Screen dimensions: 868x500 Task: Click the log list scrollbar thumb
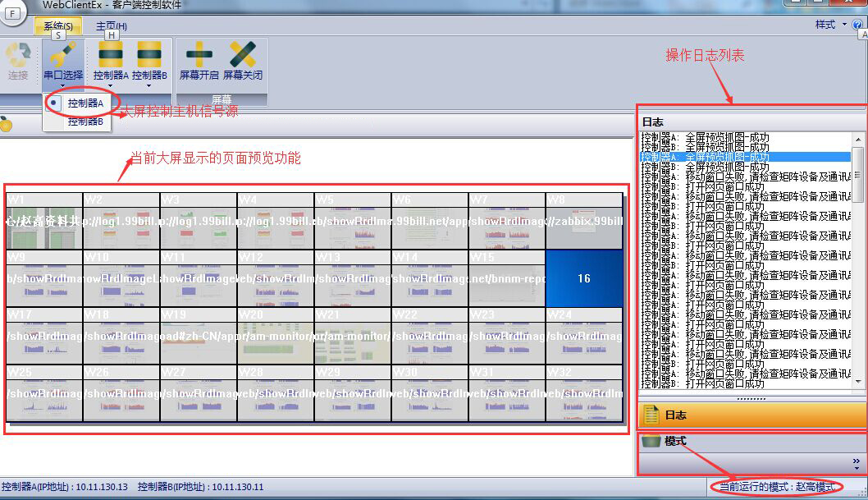857,174
